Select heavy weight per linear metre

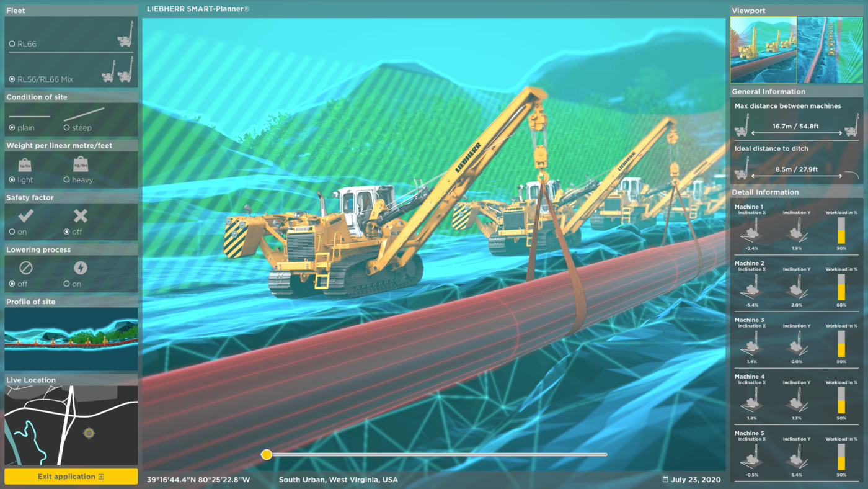[66, 180]
